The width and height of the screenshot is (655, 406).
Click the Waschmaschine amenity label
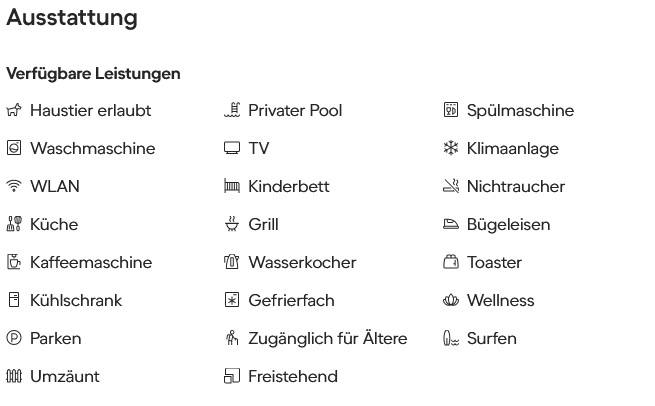pyautogui.click(x=93, y=149)
